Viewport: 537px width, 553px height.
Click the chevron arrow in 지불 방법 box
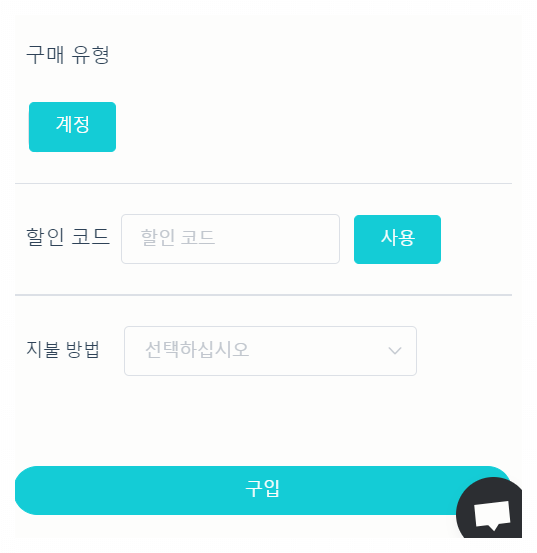395,351
